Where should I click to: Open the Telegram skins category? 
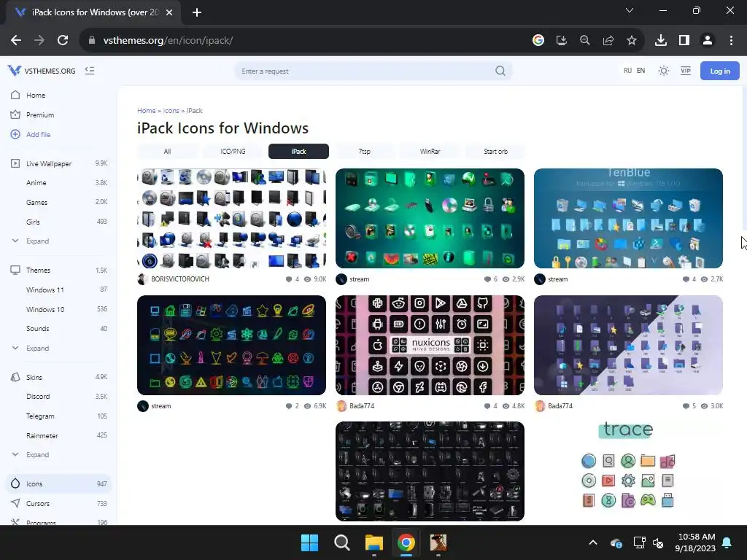coord(40,416)
